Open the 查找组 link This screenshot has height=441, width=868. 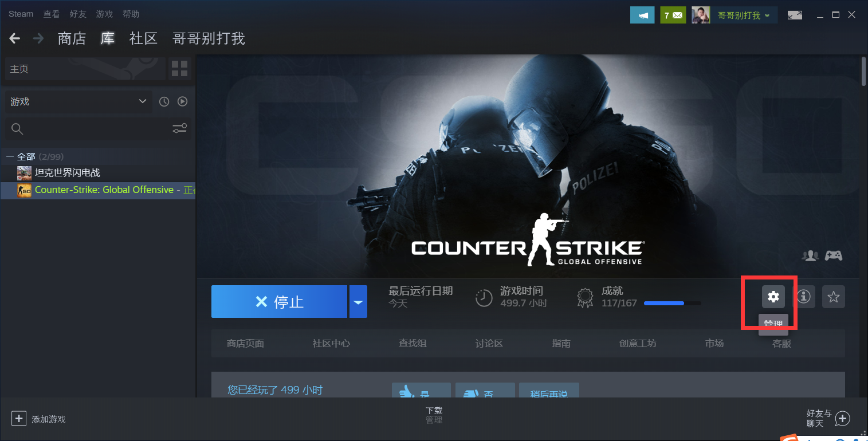click(x=413, y=344)
